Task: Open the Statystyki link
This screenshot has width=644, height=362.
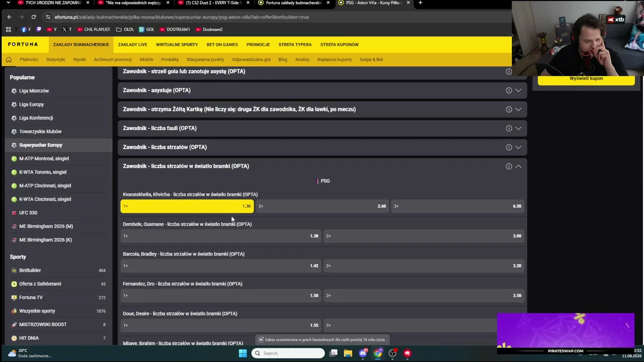Action: point(55,60)
